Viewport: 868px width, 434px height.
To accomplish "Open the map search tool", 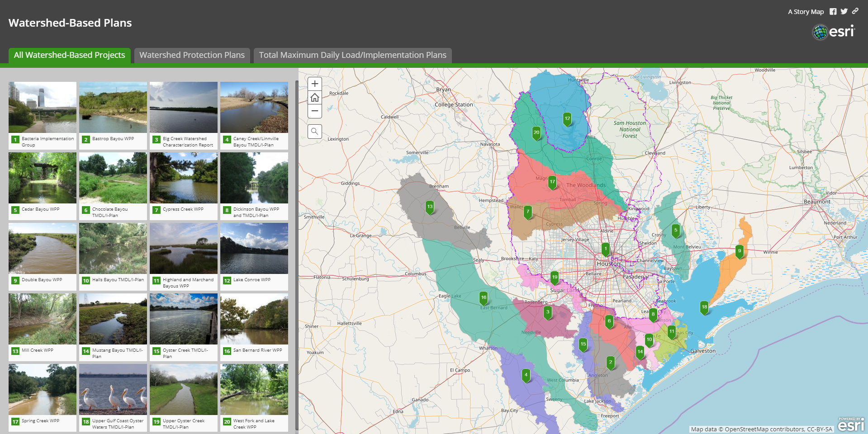I will pos(315,132).
